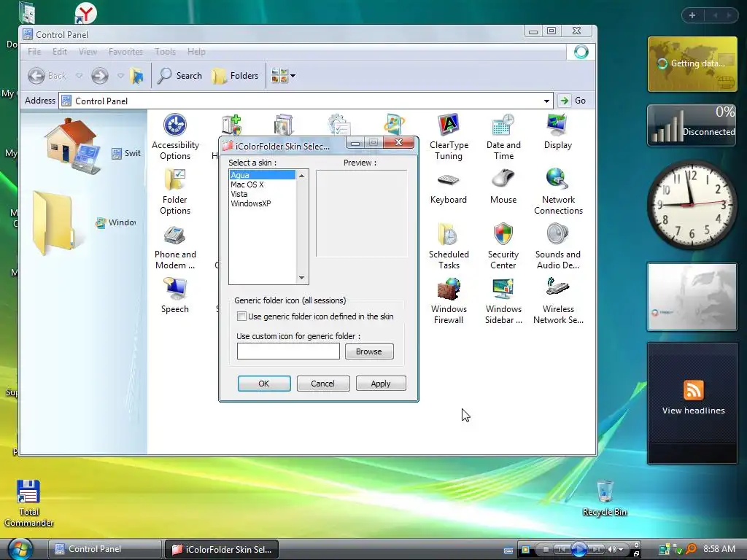Toggle the Folders pane button
This screenshot has height=560, width=747.
(x=236, y=76)
